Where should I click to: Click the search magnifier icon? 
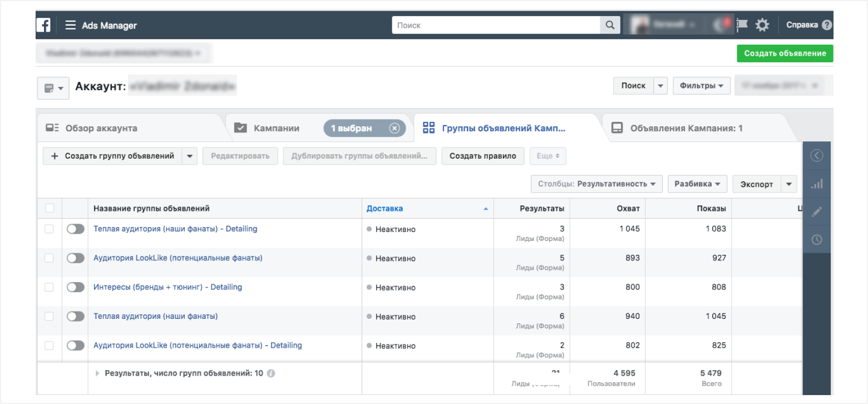[x=610, y=25]
